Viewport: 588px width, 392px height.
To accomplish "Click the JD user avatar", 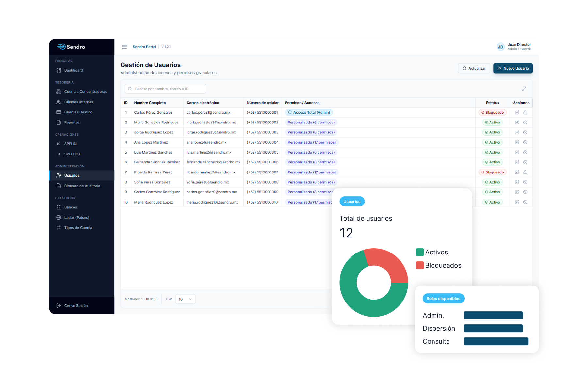I will click(500, 47).
